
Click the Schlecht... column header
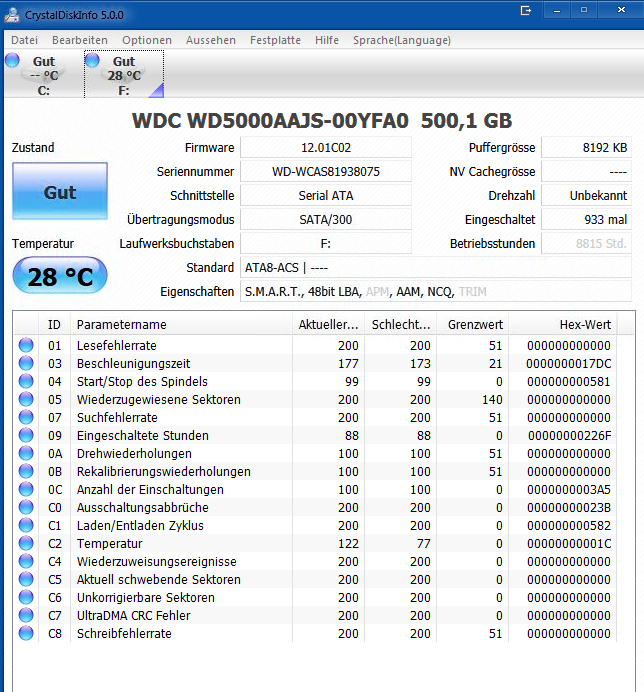401,325
